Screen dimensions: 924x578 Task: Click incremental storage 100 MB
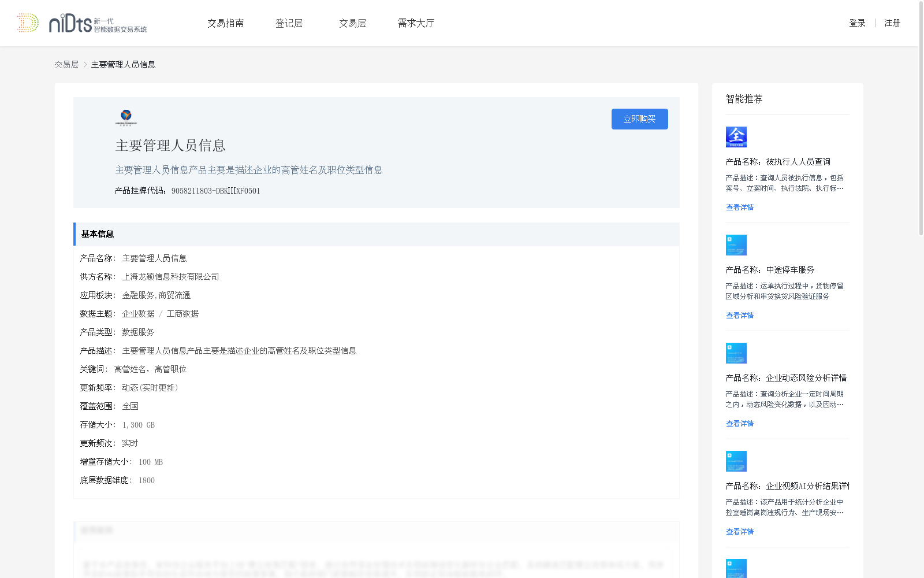point(151,462)
